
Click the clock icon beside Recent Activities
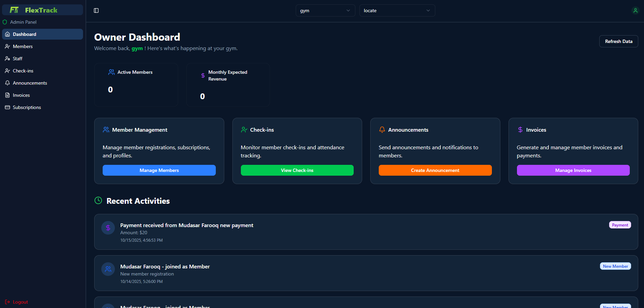coord(98,200)
